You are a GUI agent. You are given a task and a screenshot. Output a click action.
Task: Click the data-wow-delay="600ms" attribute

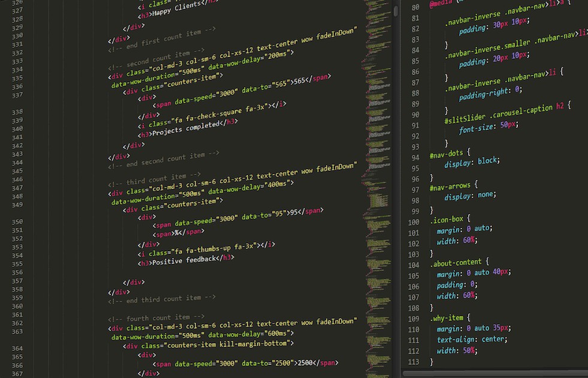[x=251, y=334]
